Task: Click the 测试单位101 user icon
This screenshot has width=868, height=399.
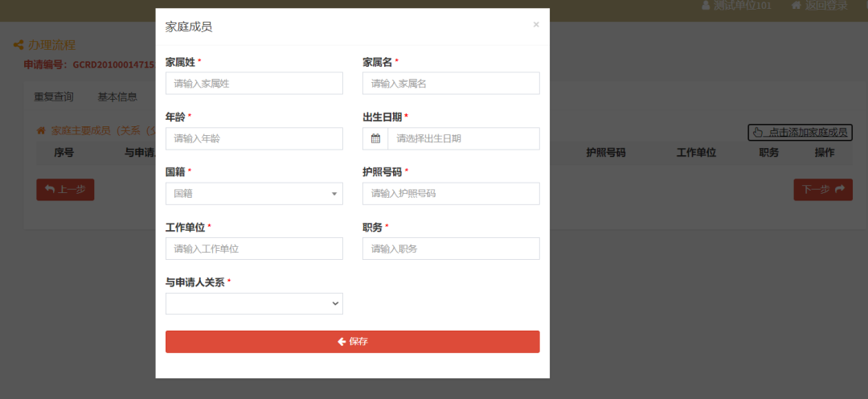Action: point(706,6)
